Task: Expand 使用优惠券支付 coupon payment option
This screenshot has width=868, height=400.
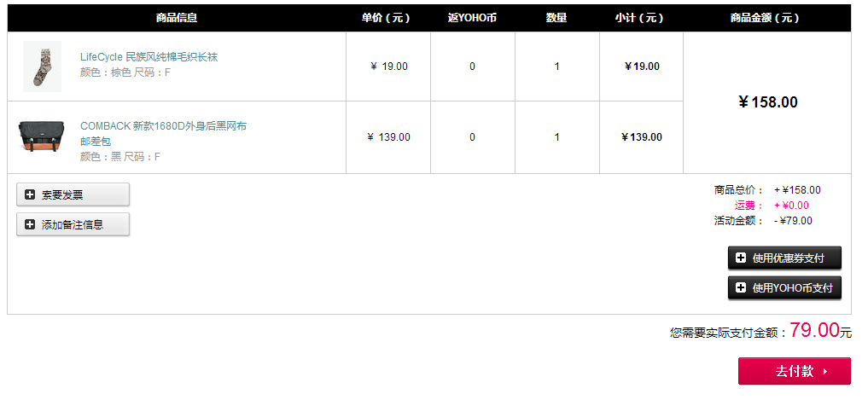Action: (x=784, y=258)
